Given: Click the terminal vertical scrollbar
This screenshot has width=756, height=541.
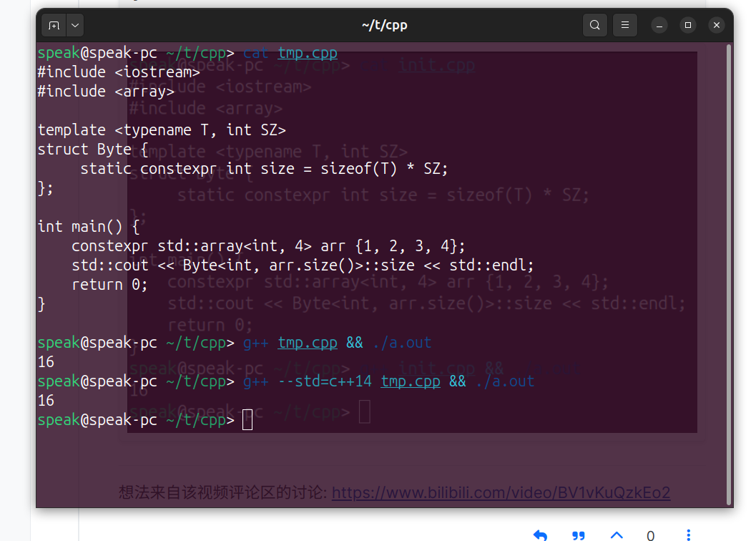Looking at the screenshot, I should [728, 272].
